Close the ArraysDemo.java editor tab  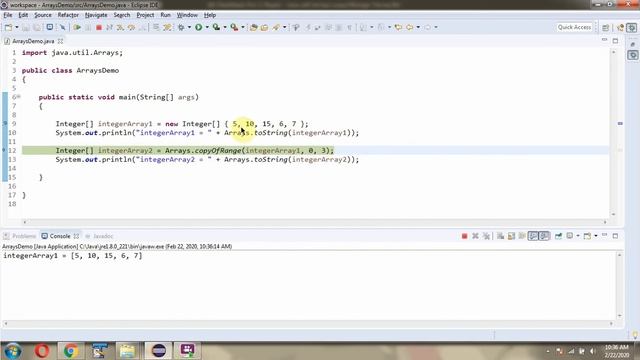click(60, 41)
